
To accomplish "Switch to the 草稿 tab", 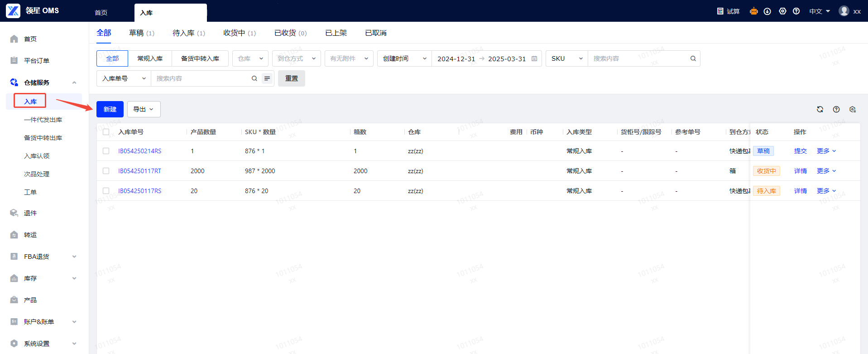I will point(141,33).
